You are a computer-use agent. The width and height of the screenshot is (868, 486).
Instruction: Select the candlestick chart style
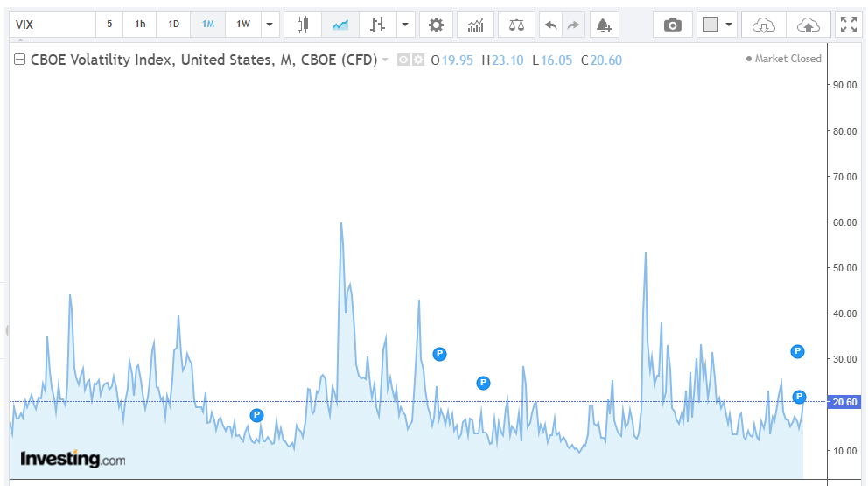303,25
